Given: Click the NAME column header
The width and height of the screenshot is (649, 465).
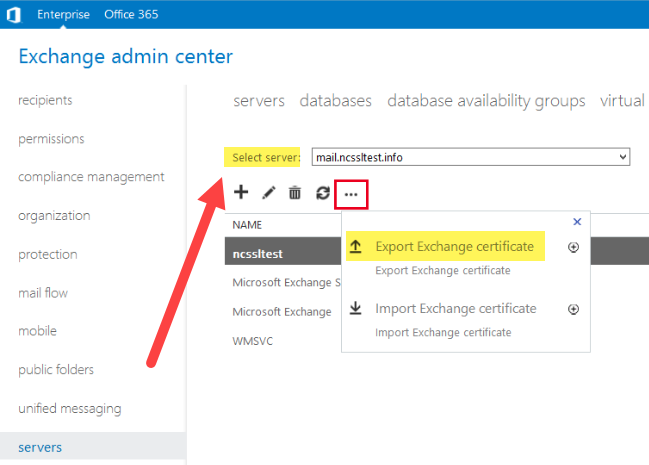Looking at the screenshot, I should click(x=247, y=225).
